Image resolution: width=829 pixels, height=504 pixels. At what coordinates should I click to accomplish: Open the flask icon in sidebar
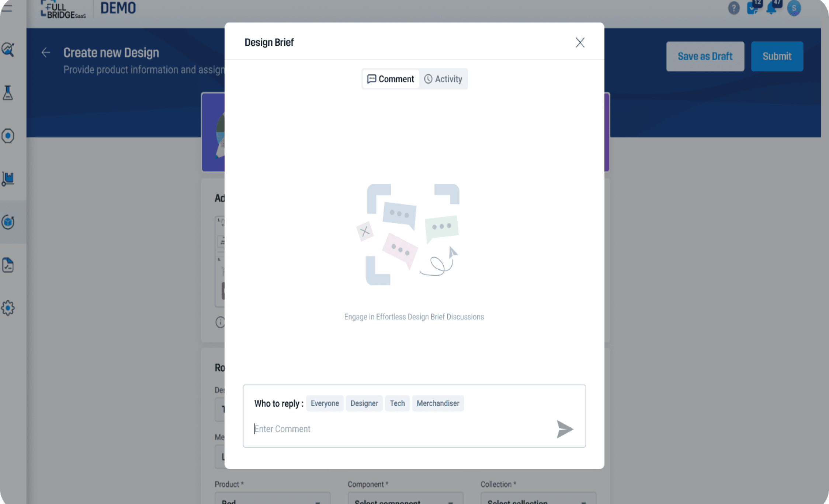pos(8,93)
